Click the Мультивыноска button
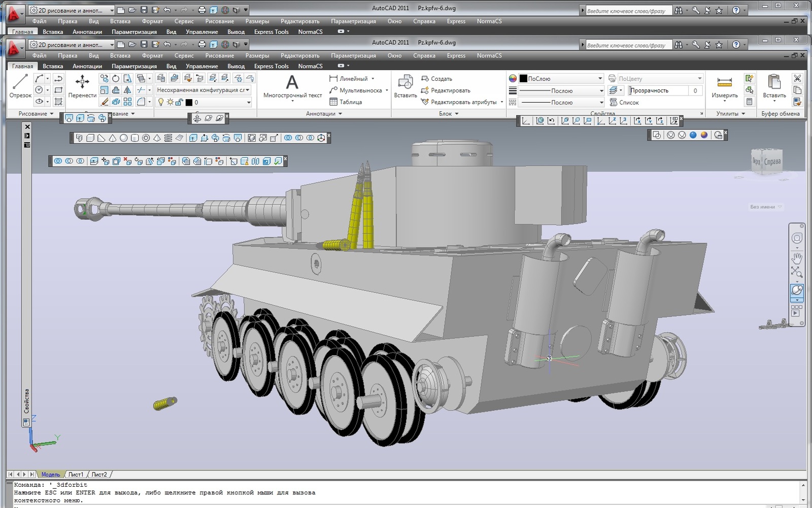Viewport: 812px width, 508px height. pyautogui.click(x=356, y=90)
